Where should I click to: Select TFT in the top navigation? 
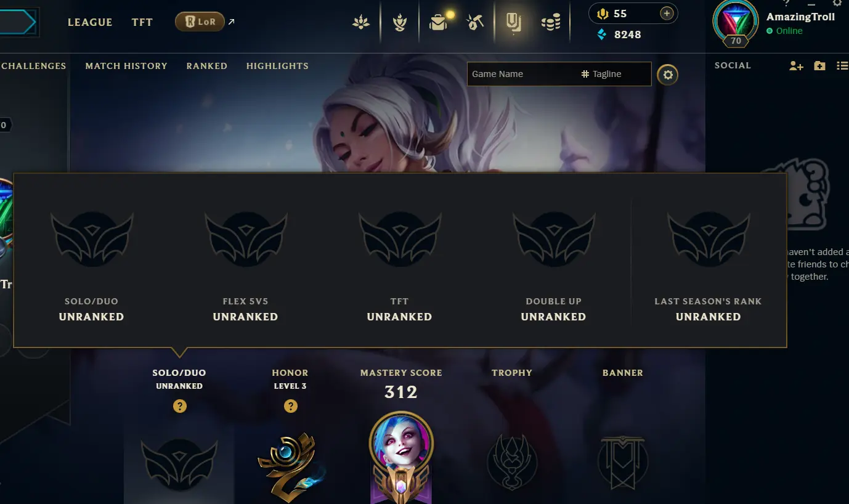[142, 22]
